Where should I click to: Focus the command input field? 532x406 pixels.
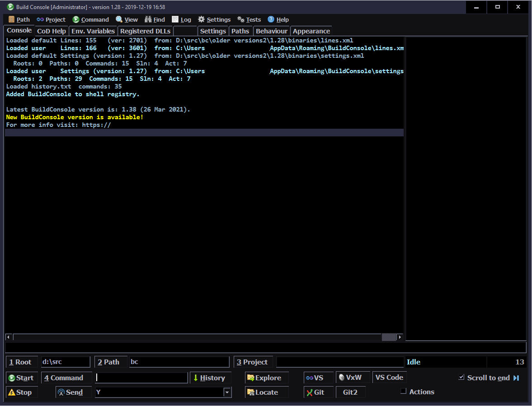coord(141,378)
